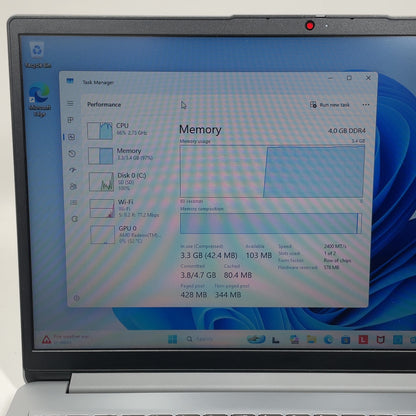Open the Recycle Bin desktop icon
416x416 pixels.
click(x=37, y=55)
